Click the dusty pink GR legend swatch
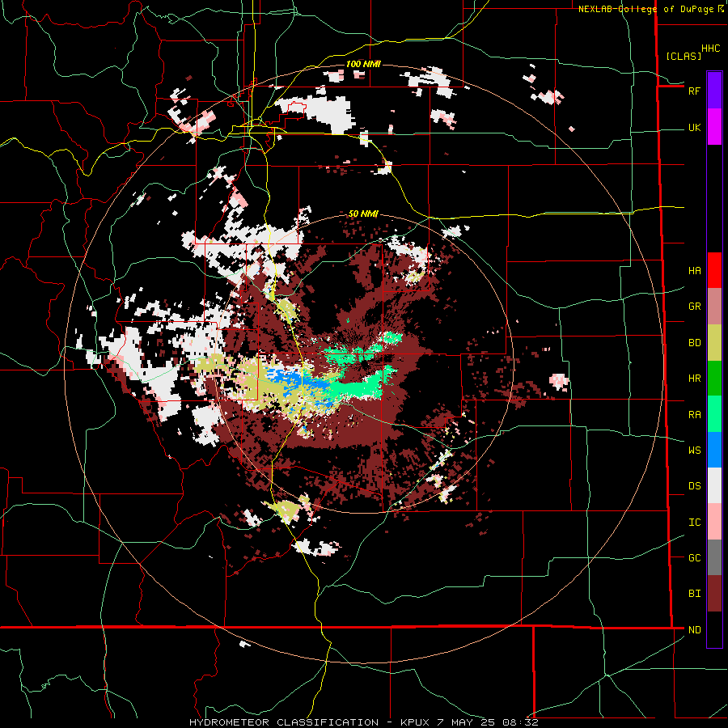This screenshot has width=728, height=728. pos(714,307)
